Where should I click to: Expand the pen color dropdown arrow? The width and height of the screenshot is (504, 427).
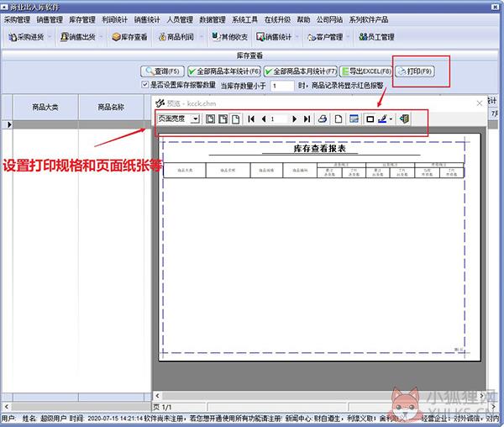tap(391, 119)
